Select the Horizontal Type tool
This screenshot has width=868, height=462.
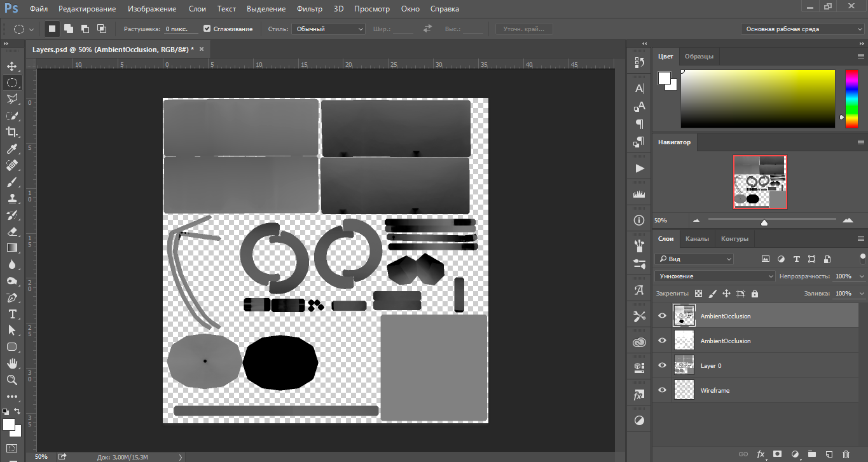12,314
